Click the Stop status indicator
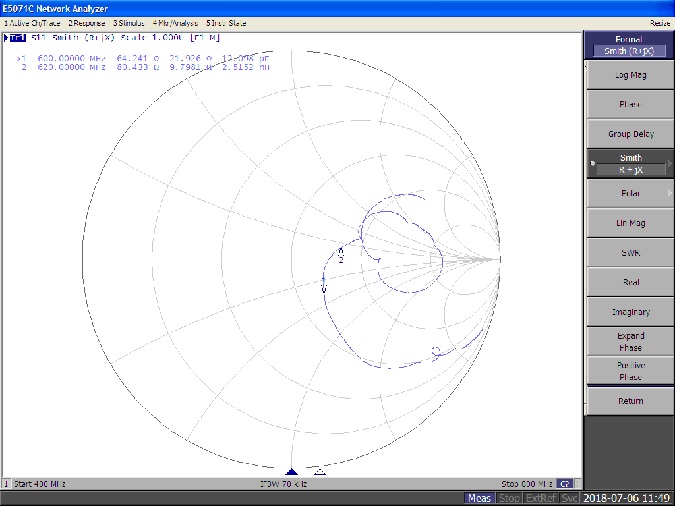 click(x=509, y=498)
